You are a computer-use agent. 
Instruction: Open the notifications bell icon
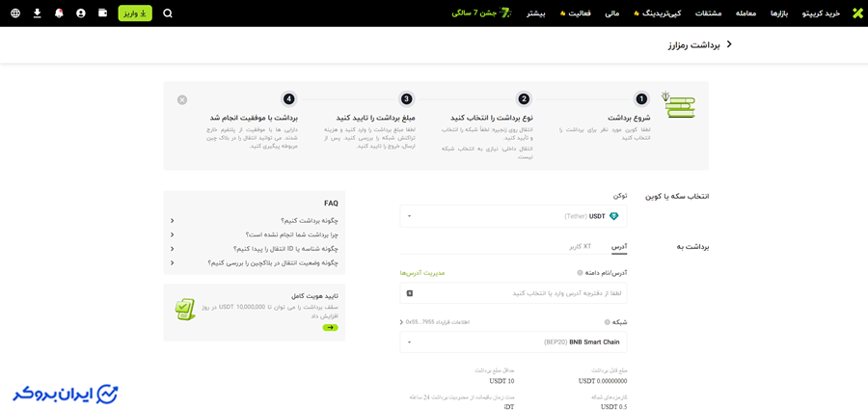(x=59, y=14)
